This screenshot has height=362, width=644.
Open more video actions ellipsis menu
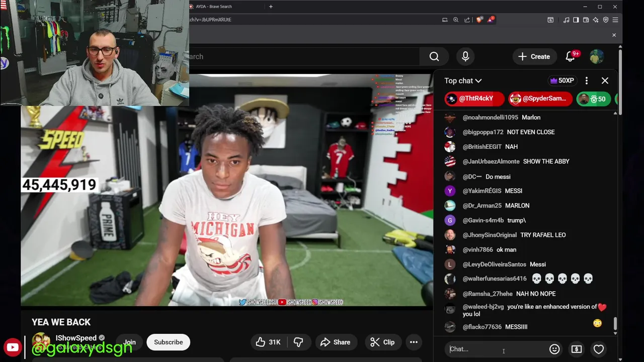coord(414,342)
